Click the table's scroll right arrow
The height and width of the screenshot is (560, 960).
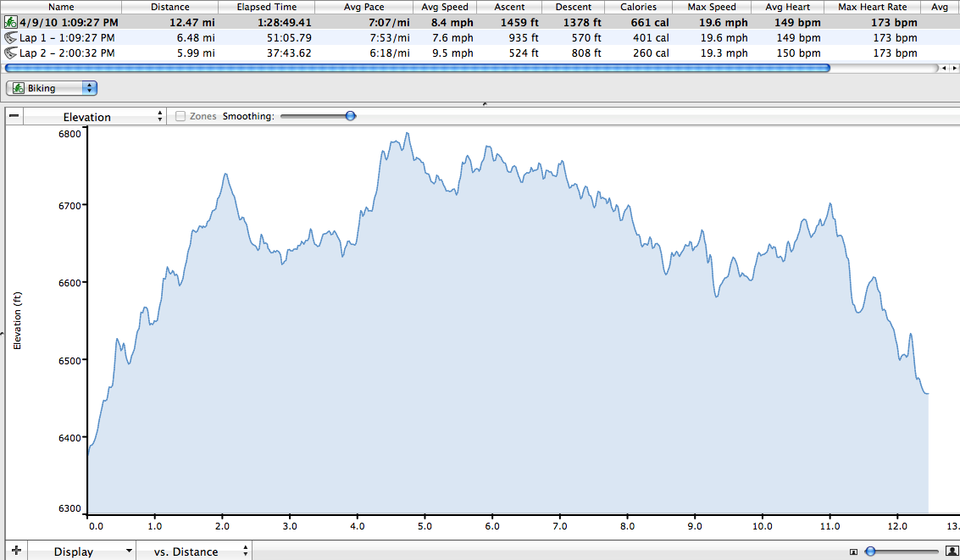(x=954, y=68)
